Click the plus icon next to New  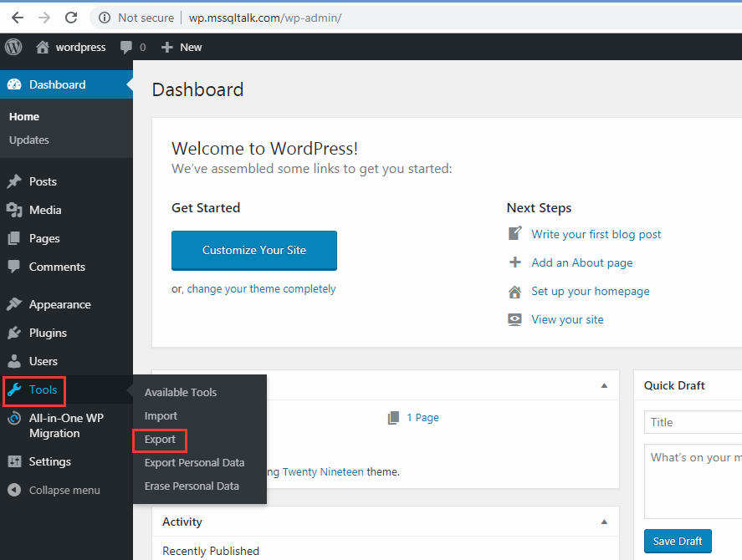coord(166,48)
